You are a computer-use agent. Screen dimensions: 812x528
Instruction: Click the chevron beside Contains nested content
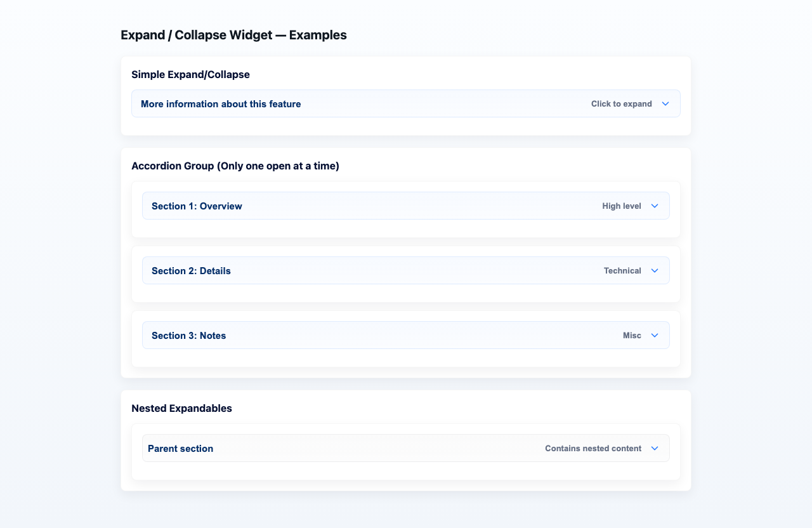click(x=654, y=448)
